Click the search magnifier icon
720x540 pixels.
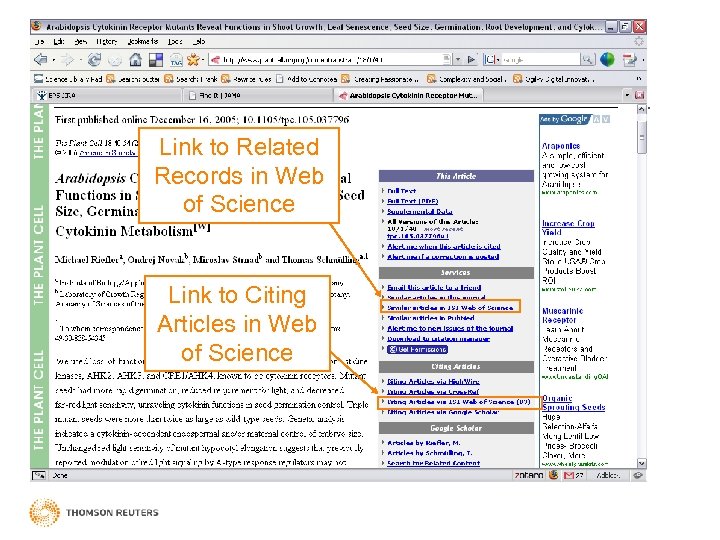587,59
